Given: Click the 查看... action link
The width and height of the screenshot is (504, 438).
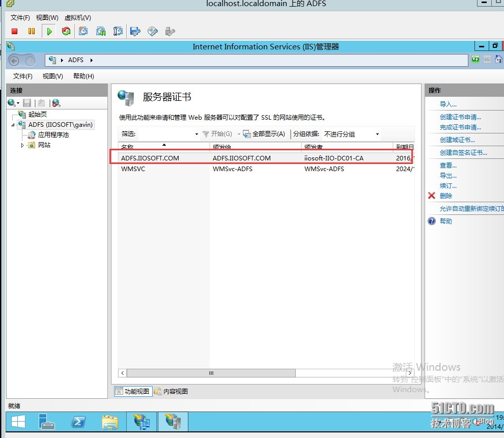Looking at the screenshot, I should (x=448, y=166).
